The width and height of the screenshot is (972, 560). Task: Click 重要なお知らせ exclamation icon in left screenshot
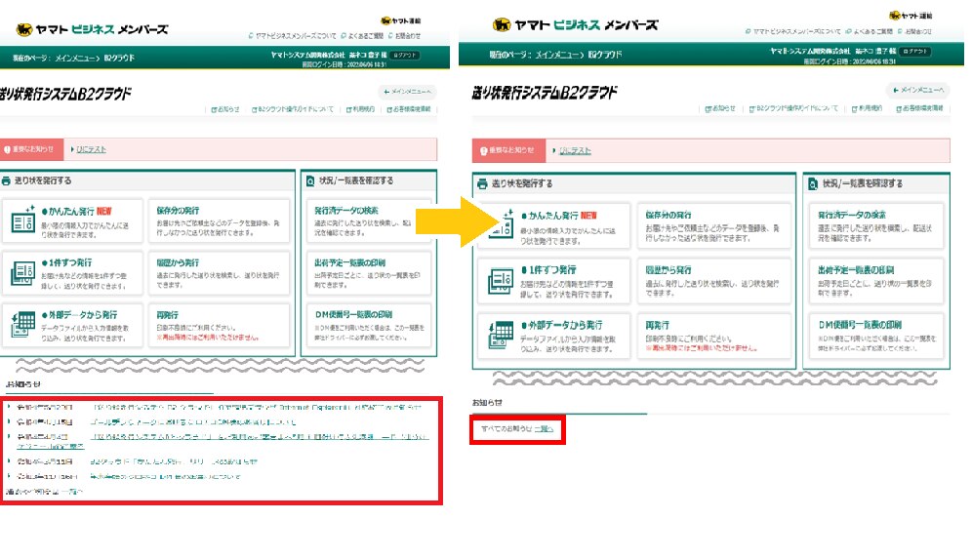8,149
